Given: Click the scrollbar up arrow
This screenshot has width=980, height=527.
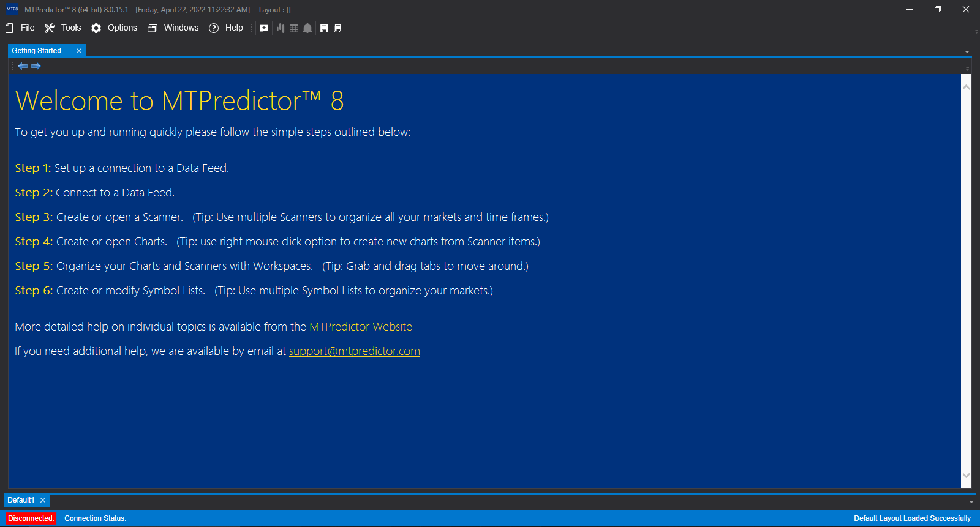Looking at the screenshot, I should (x=967, y=87).
